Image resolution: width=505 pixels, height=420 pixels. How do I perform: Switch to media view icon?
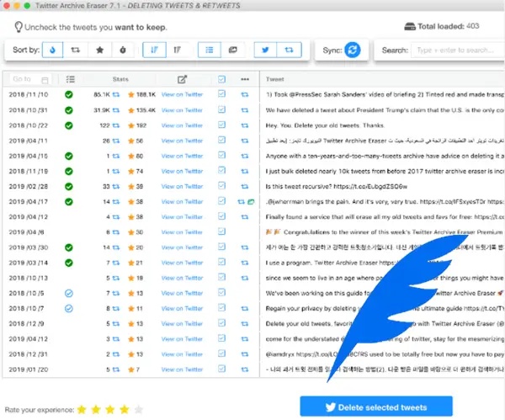(x=232, y=50)
